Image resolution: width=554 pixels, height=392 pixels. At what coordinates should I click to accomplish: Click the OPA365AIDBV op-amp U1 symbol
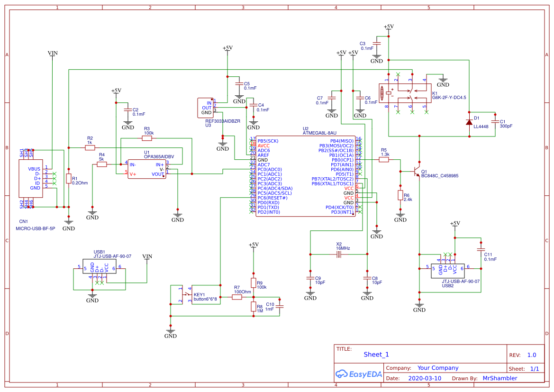click(x=146, y=169)
